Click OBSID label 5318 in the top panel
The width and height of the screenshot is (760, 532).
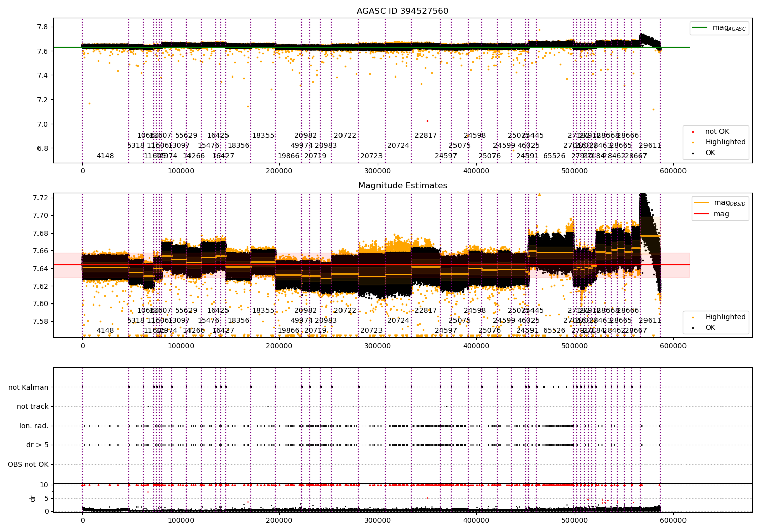point(136,145)
